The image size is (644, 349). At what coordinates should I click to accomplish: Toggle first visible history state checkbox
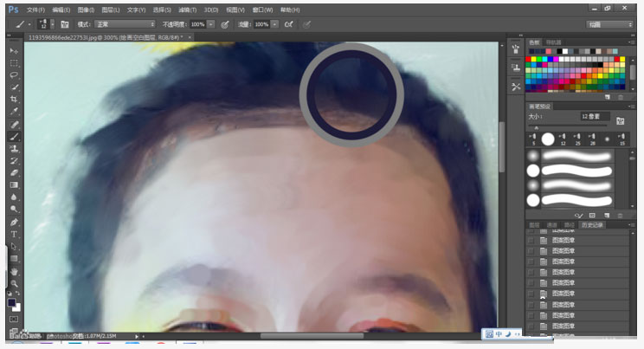(x=531, y=241)
